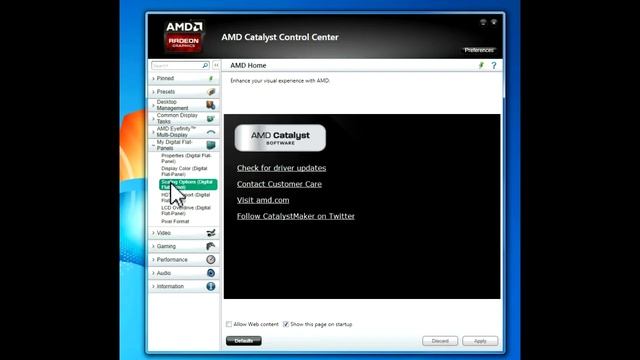Open the Preferences menu
640x360 pixels.
[x=479, y=50]
